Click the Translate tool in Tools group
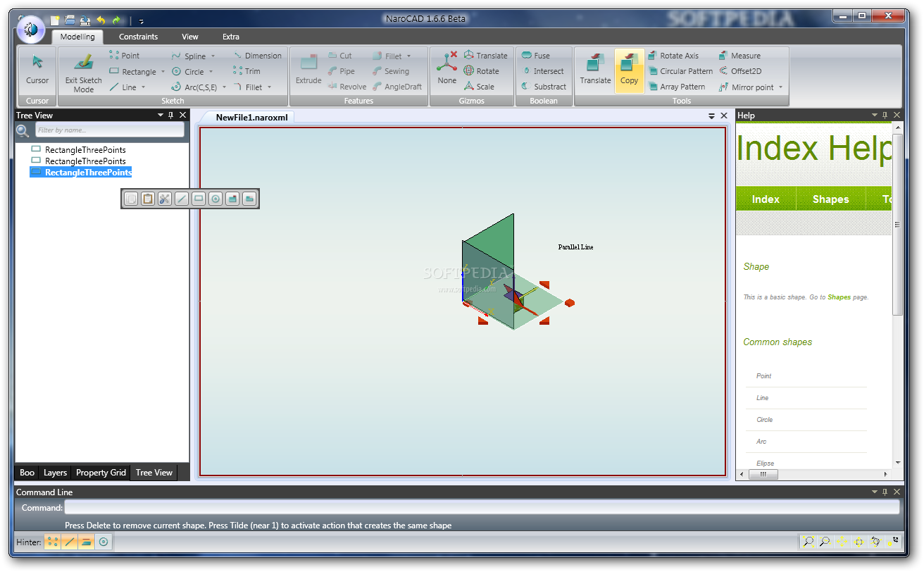This screenshot has width=924, height=572. point(595,70)
